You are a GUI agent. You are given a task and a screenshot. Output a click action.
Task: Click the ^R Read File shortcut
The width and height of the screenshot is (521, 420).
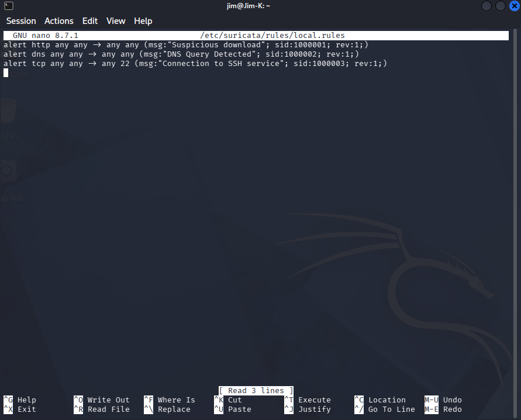click(101, 409)
